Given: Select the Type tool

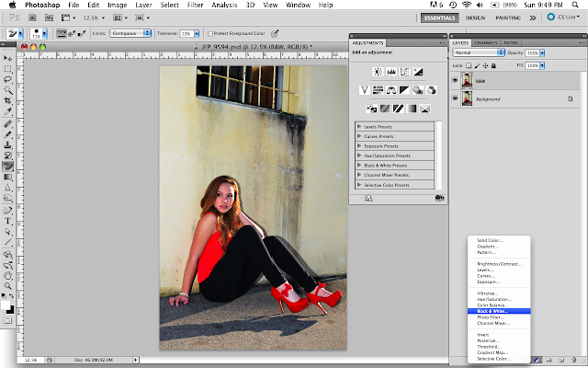Looking at the screenshot, I should (8, 220).
